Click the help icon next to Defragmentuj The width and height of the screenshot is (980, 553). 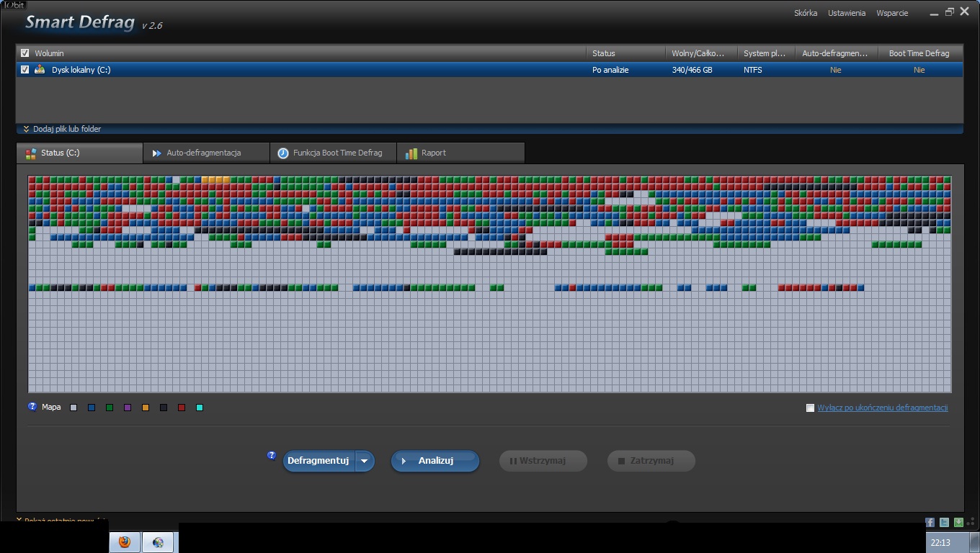(272, 455)
